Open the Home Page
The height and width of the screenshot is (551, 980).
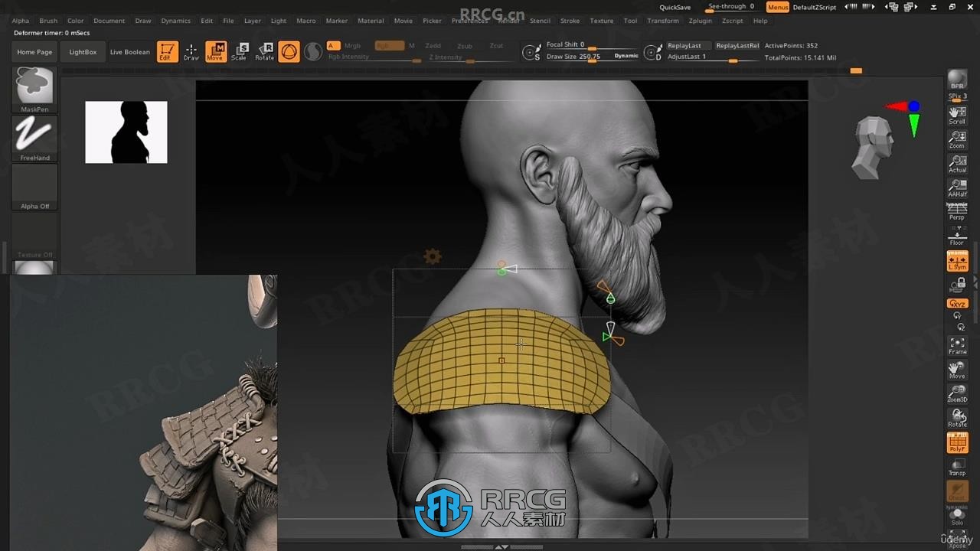pos(34,52)
